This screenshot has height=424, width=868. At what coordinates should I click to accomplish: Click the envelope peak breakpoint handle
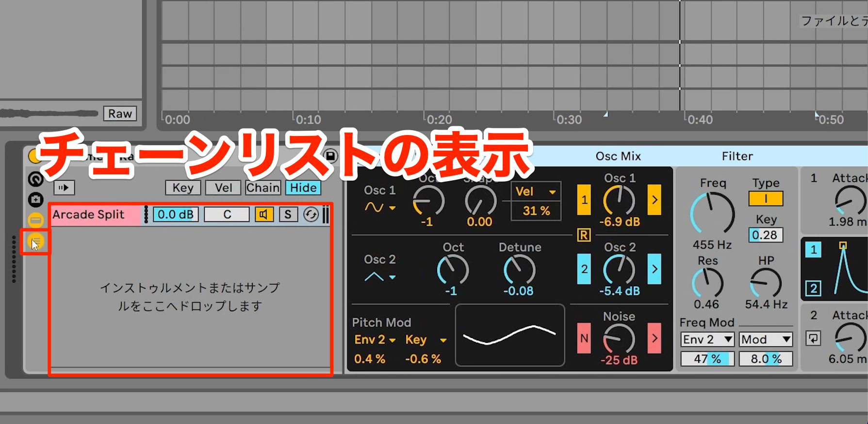(843, 246)
